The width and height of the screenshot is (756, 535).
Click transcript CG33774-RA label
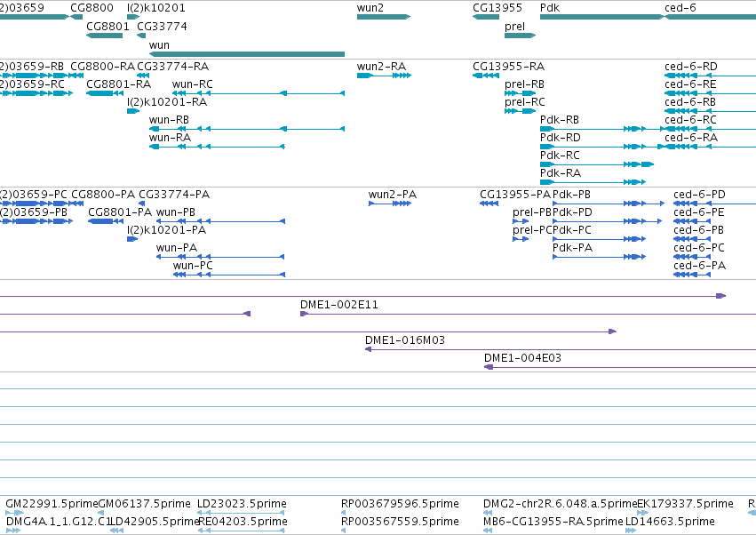[x=172, y=67]
